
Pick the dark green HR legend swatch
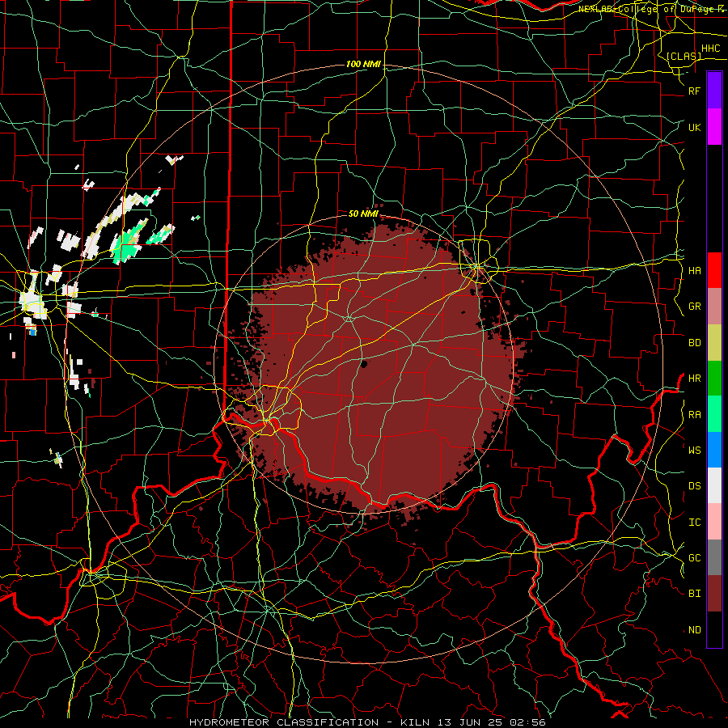714,378
